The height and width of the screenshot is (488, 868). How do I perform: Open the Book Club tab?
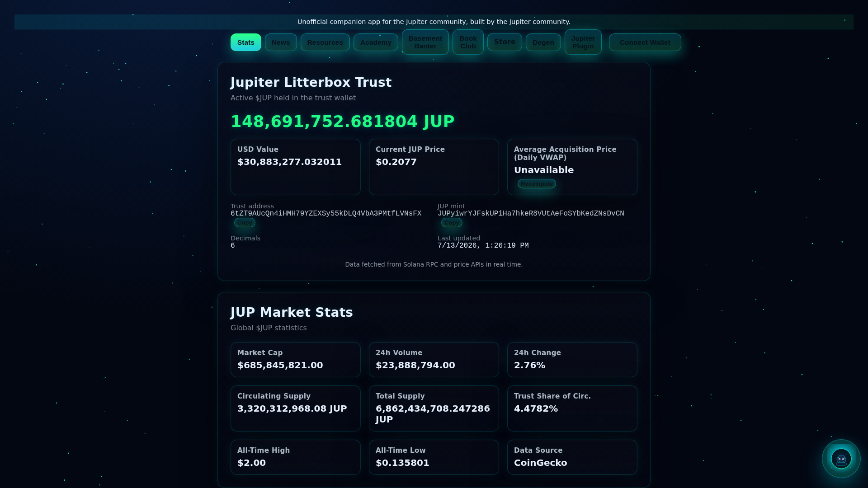click(x=468, y=42)
